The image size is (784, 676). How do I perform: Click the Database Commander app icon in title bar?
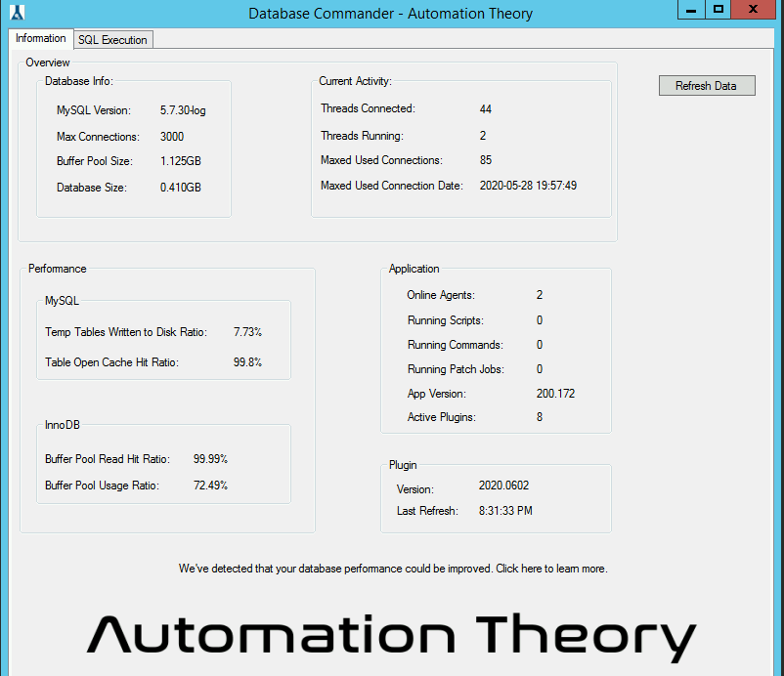(x=15, y=13)
